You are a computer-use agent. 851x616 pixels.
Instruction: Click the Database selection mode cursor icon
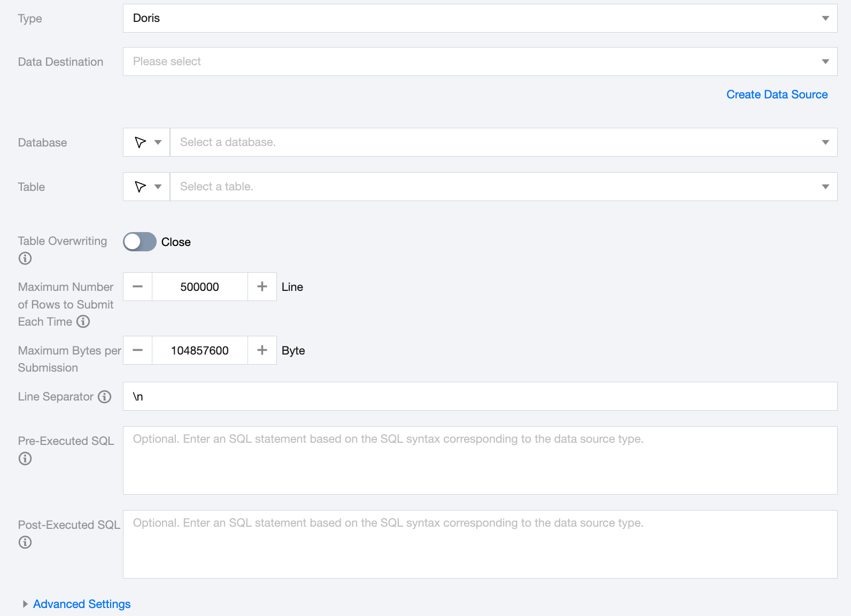click(141, 142)
